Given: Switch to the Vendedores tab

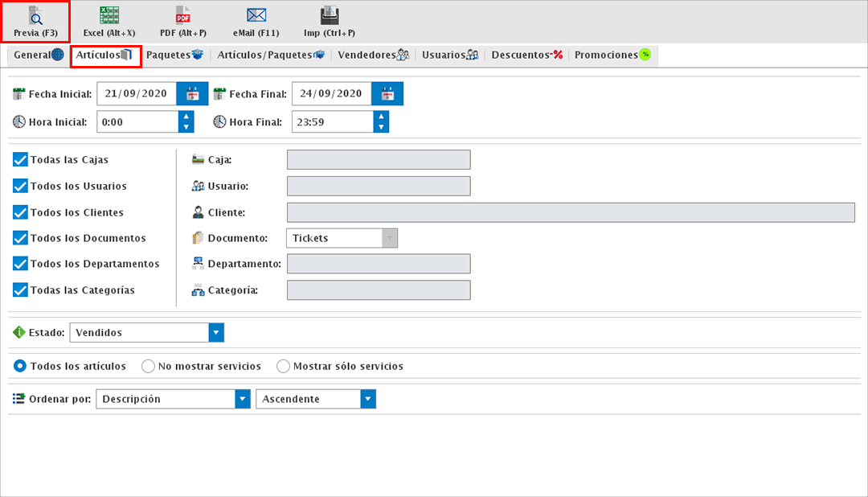Looking at the screenshot, I should pyautogui.click(x=374, y=55).
